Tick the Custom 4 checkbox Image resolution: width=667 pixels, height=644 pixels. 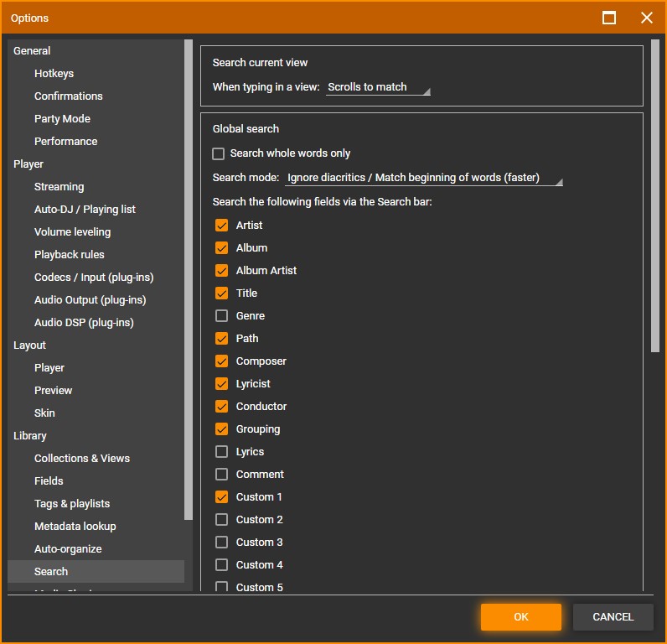[221, 565]
